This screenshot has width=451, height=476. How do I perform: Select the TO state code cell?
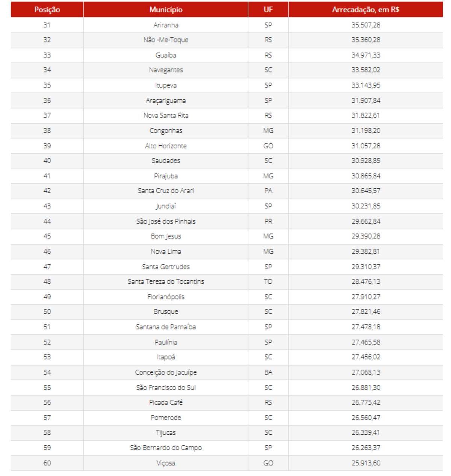pyautogui.click(x=268, y=281)
